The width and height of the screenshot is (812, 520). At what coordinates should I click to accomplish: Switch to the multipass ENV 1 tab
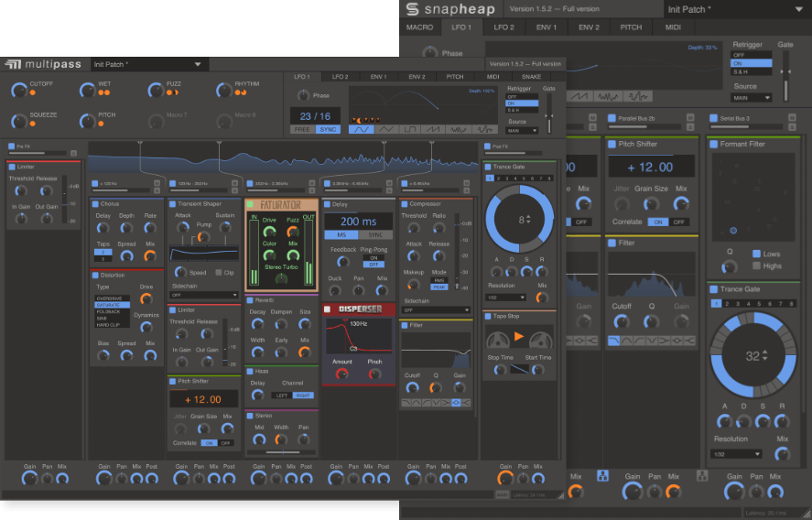(x=378, y=77)
